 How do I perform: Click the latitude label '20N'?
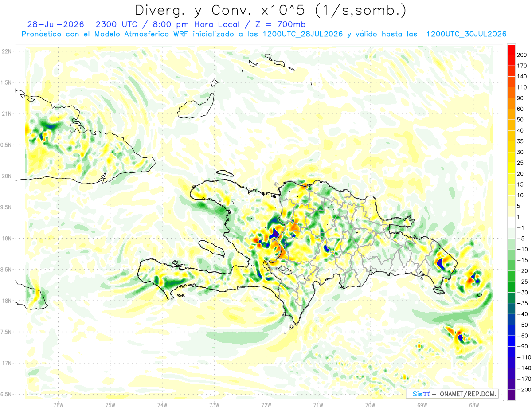pyautogui.click(x=6, y=176)
